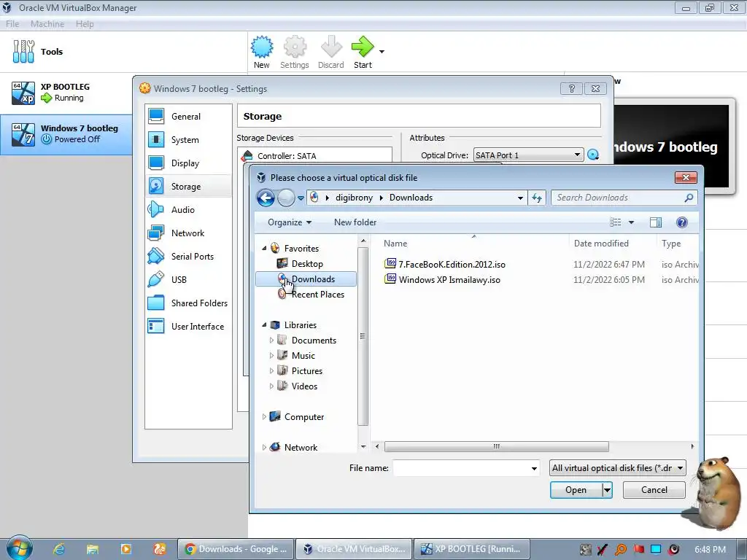747x560 pixels.
Task: Open the Audio settings category
Action: [x=189, y=209]
